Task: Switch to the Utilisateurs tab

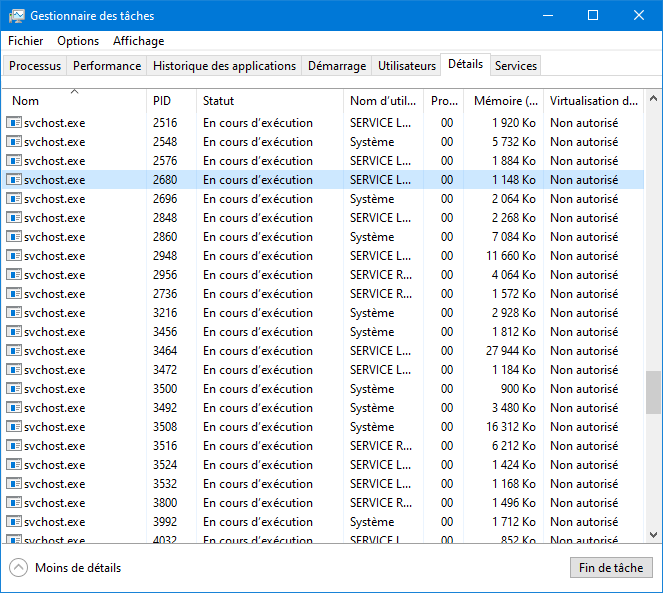Action: [x=406, y=66]
